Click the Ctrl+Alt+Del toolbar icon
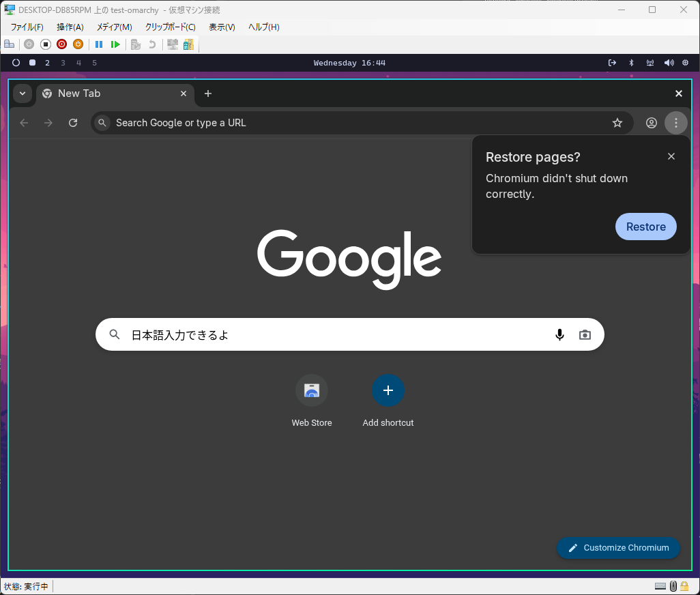This screenshot has height=595, width=700. tap(9, 44)
